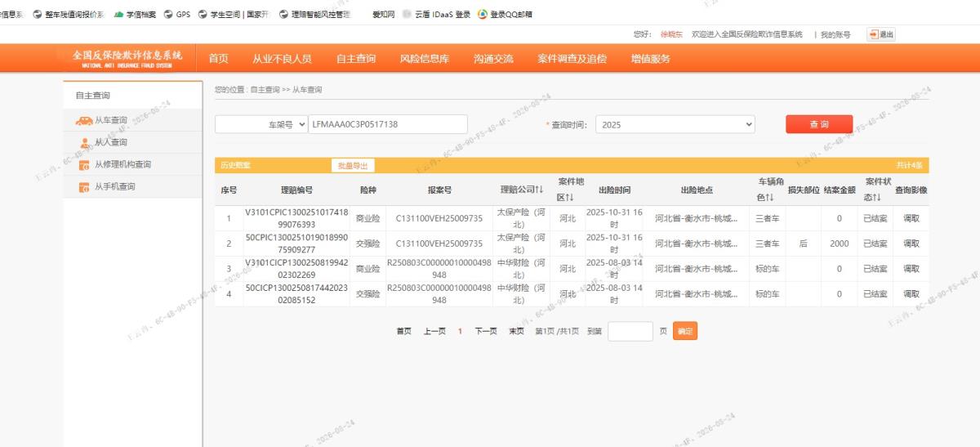Click the go-to-page number input
The height and width of the screenshot is (447, 980).
(x=630, y=331)
